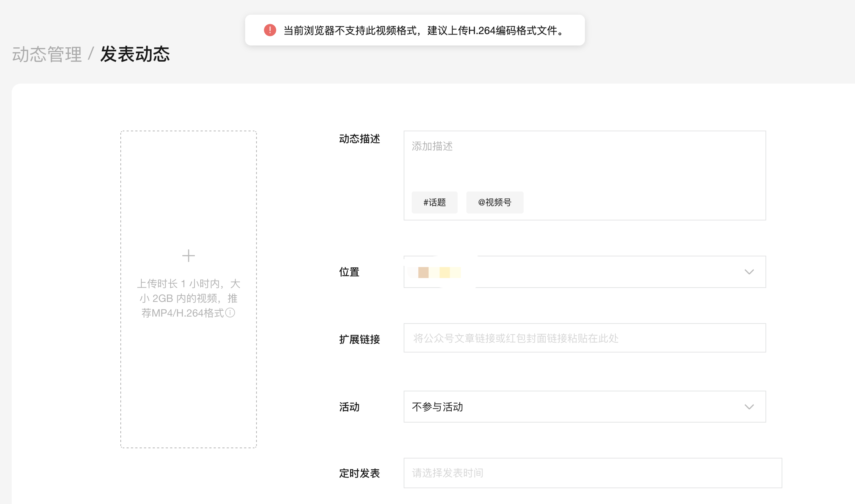Viewport: 855px width, 504px height.
Task: Click the 位置 field chevron arrow
Action: pyautogui.click(x=749, y=272)
